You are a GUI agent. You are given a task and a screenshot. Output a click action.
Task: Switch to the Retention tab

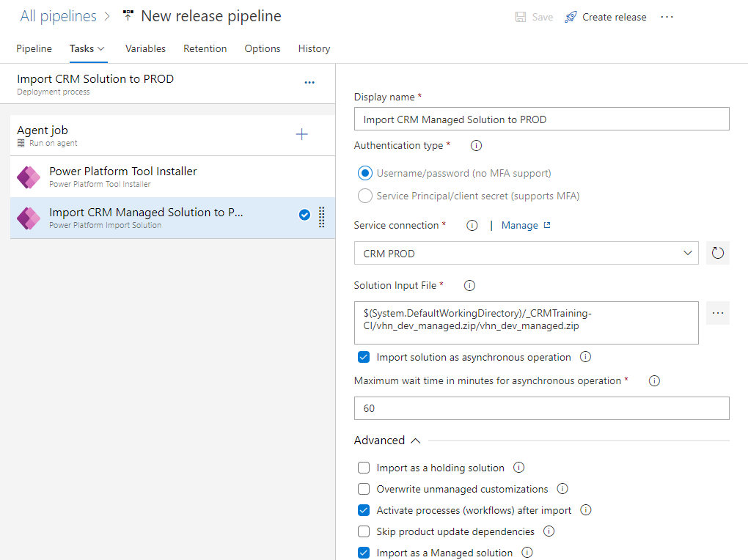(205, 48)
